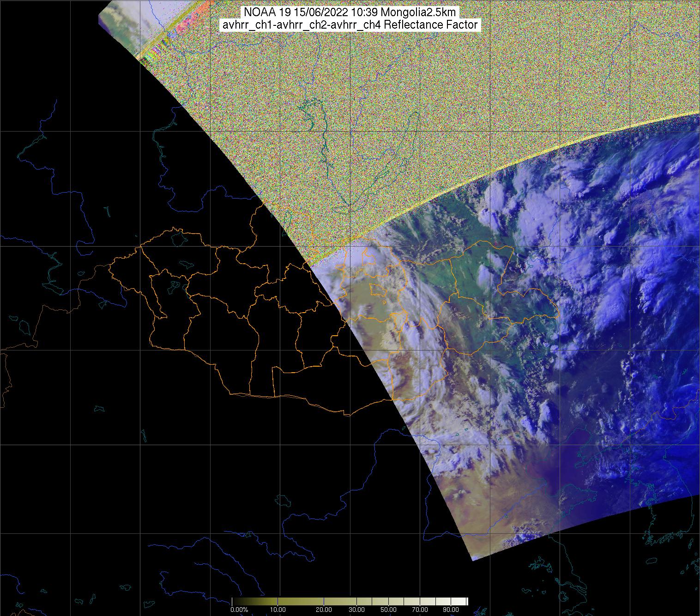700x616 pixels.
Task: Click the white right end of the colorbar
Action: click(x=465, y=601)
